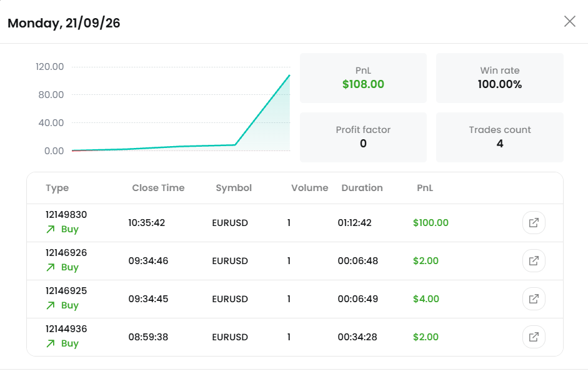
Task: Click the Trades count card
Action: click(499, 137)
